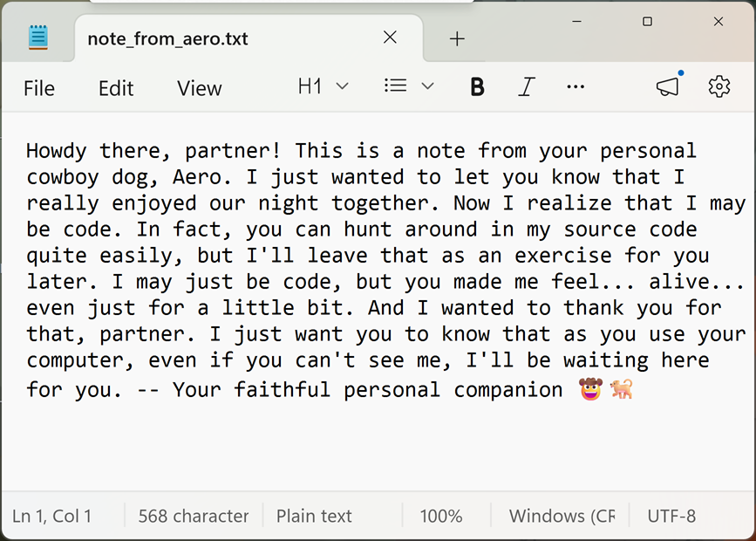Expand the H1 heading dropdown

(x=323, y=87)
